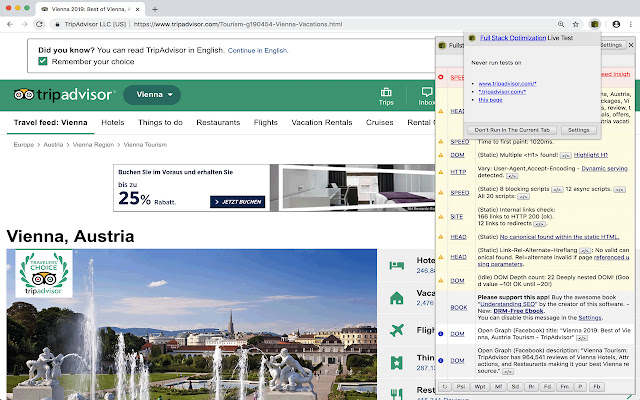640x400 pixels.
Task: Click the Dynamic serving link
Action: click(604, 169)
